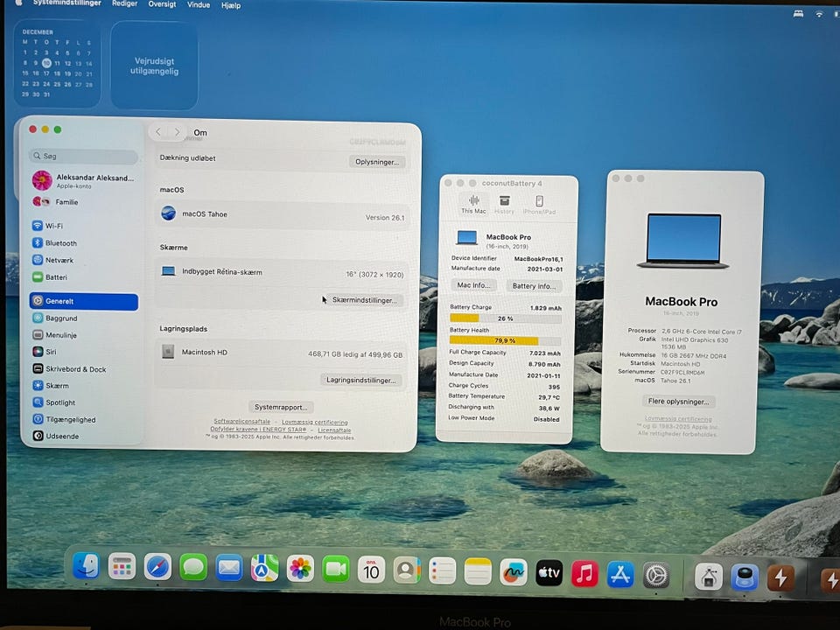This screenshot has height=630, width=840.
Task: Click macOS Tahoe version row
Action: (x=283, y=215)
